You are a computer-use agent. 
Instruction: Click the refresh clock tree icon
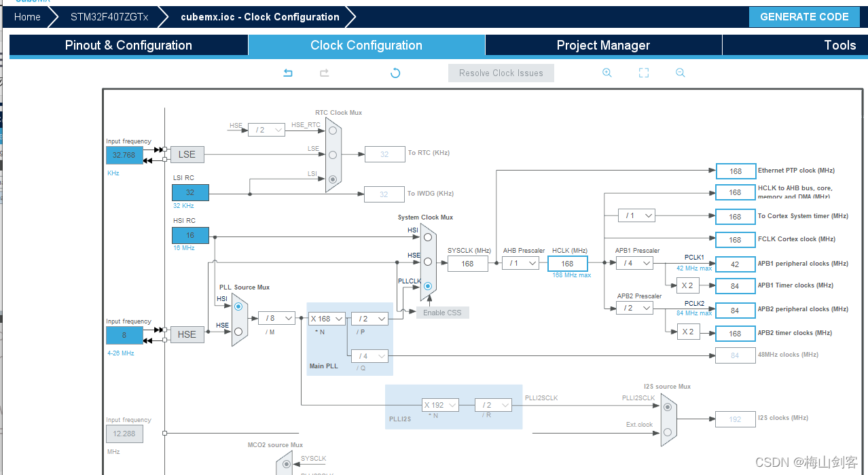pos(395,73)
